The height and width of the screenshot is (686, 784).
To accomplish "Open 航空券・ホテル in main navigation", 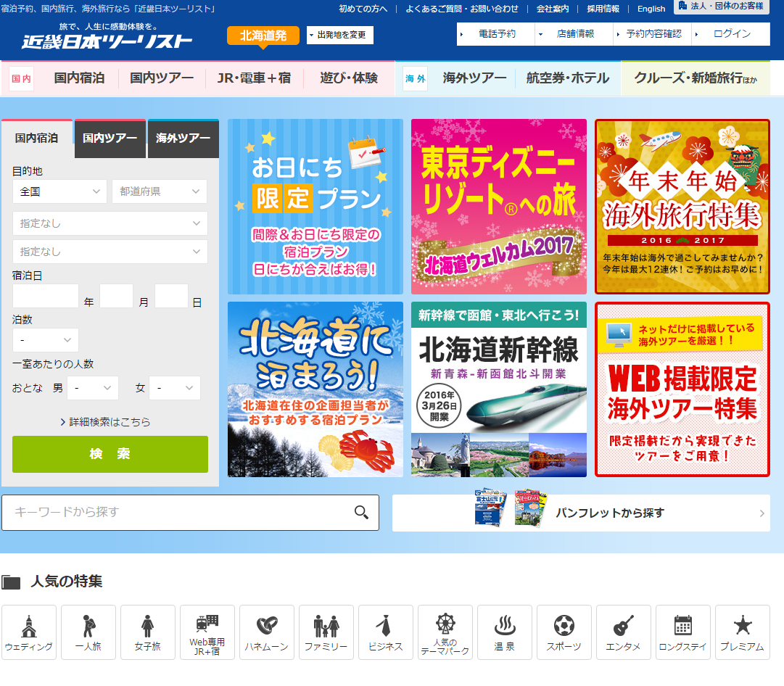I will [x=567, y=78].
